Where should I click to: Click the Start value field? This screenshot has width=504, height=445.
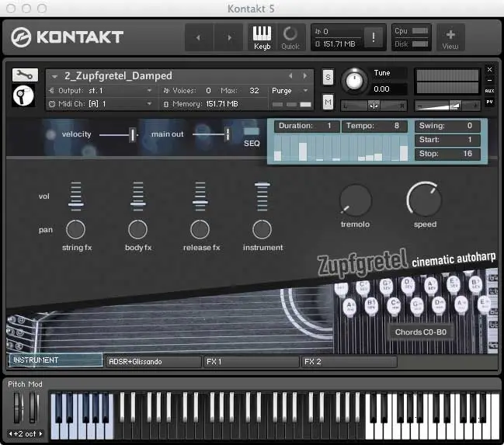click(x=447, y=140)
